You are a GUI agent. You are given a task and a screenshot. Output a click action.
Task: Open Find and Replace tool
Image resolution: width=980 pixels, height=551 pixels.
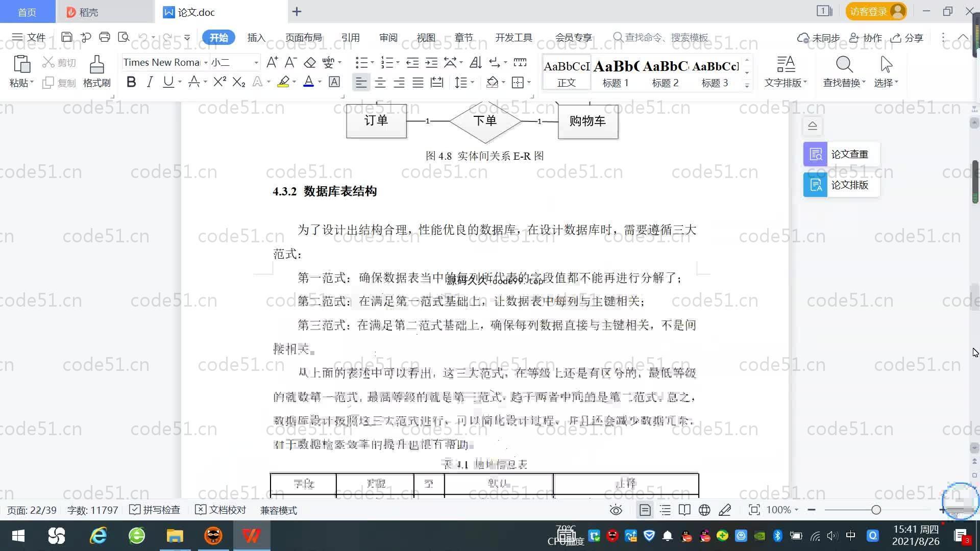[844, 71]
